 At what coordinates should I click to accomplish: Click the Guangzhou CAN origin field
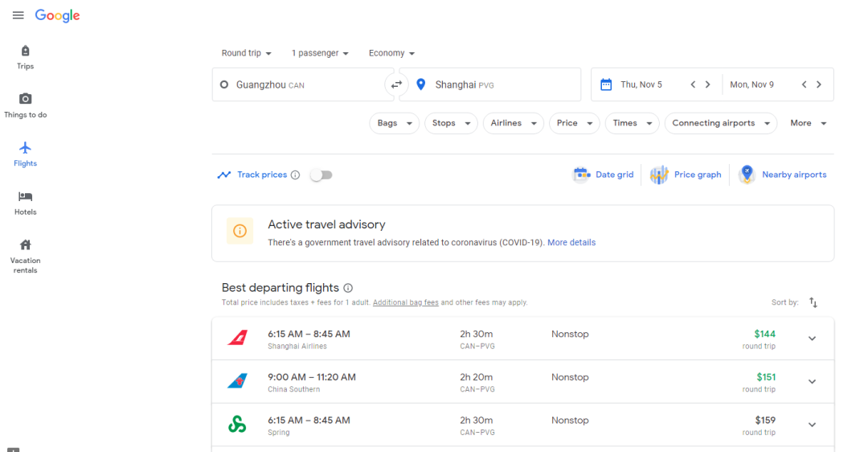pyautogui.click(x=302, y=84)
